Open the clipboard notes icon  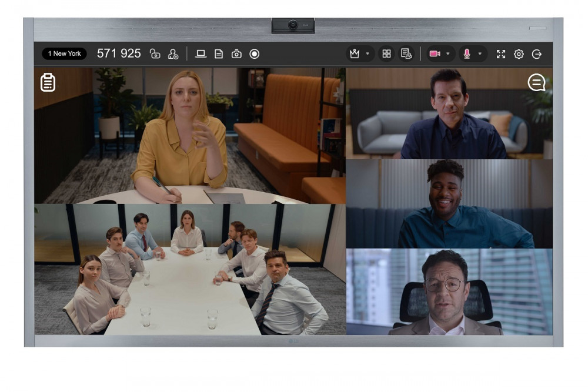48,82
